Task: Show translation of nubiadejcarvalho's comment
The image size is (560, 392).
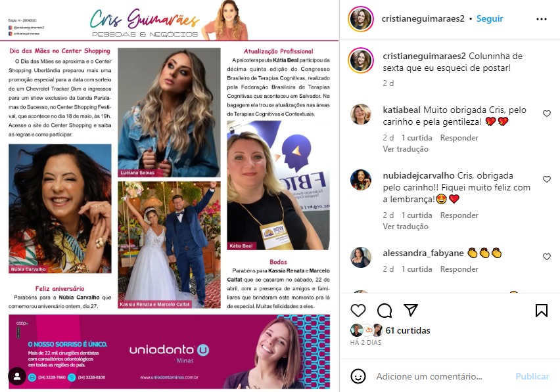Action: point(406,227)
